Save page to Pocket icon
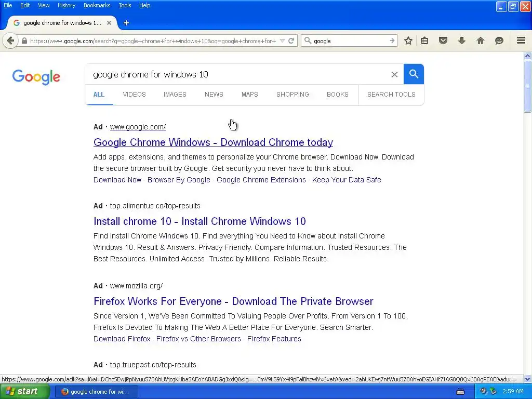 [443, 41]
